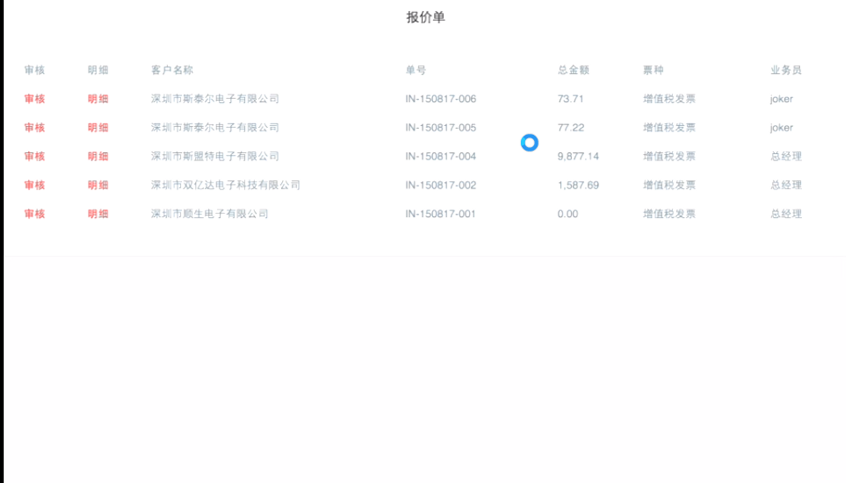846x483 pixels.
Task: Click 审核 for order IN-150817-002
Action: (35, 185)
